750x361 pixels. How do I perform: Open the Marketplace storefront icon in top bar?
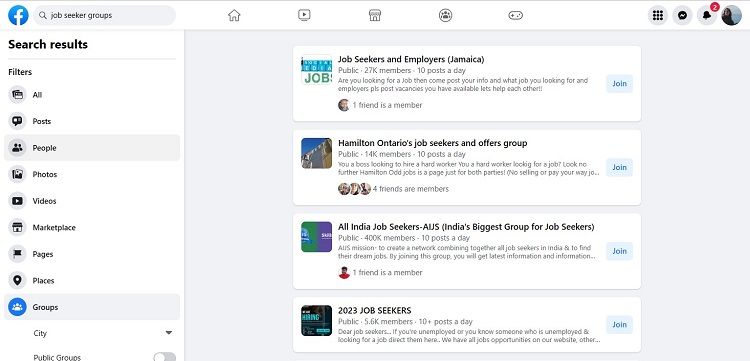point(375,15)
